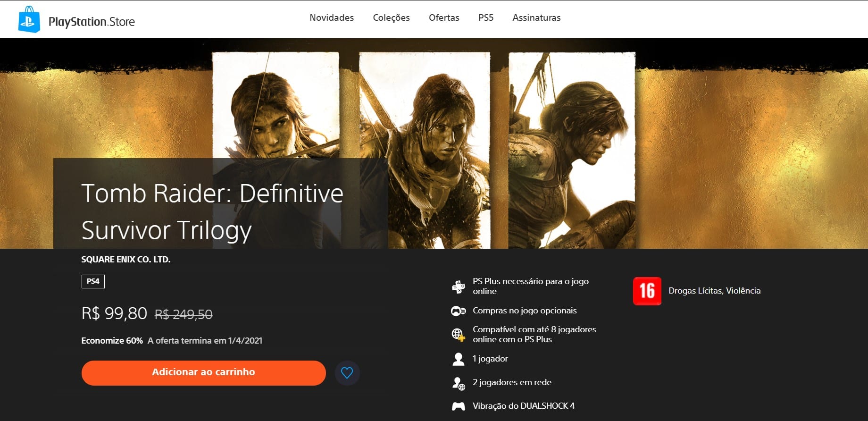This screenshot has height=421, width=868.
Task: Click the online players globe icon
Action: tap(458, 335)
